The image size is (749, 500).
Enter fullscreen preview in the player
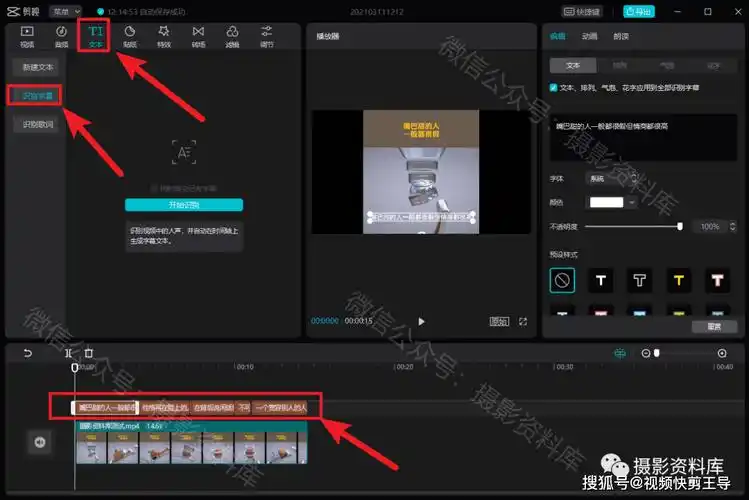point(522,321)
